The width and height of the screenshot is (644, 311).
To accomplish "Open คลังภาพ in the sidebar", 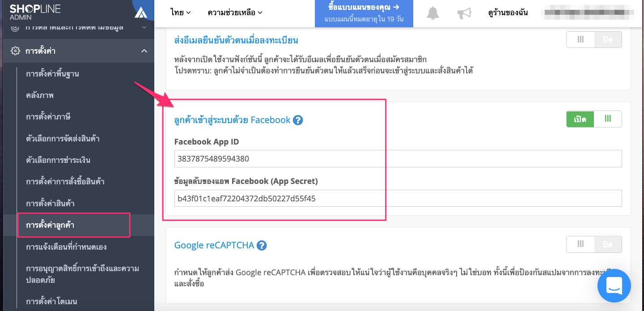I will (40, 95).
